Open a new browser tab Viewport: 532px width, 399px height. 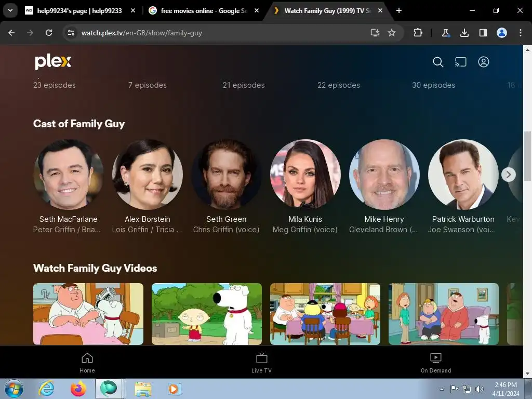[x=399, y=10]
